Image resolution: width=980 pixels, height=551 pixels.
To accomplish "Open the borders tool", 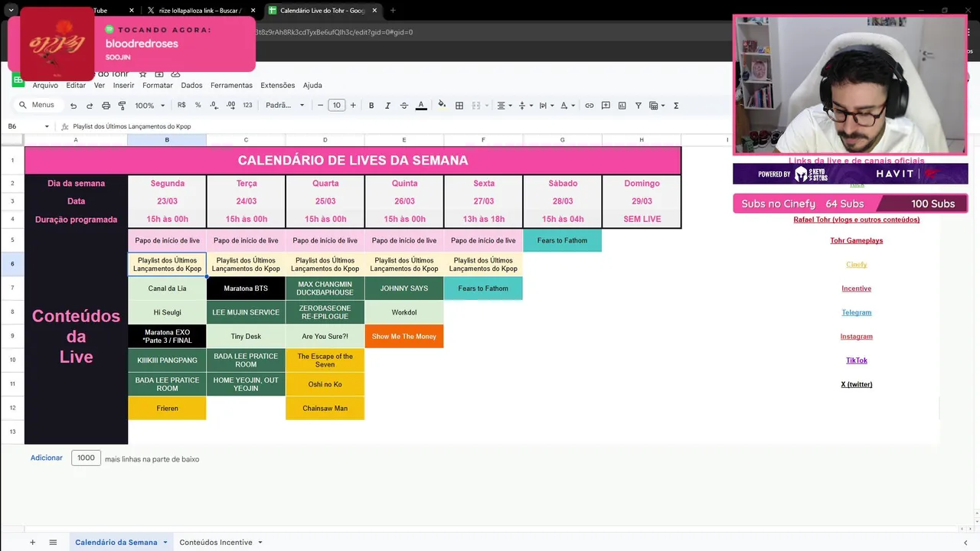I will (459, 106).
